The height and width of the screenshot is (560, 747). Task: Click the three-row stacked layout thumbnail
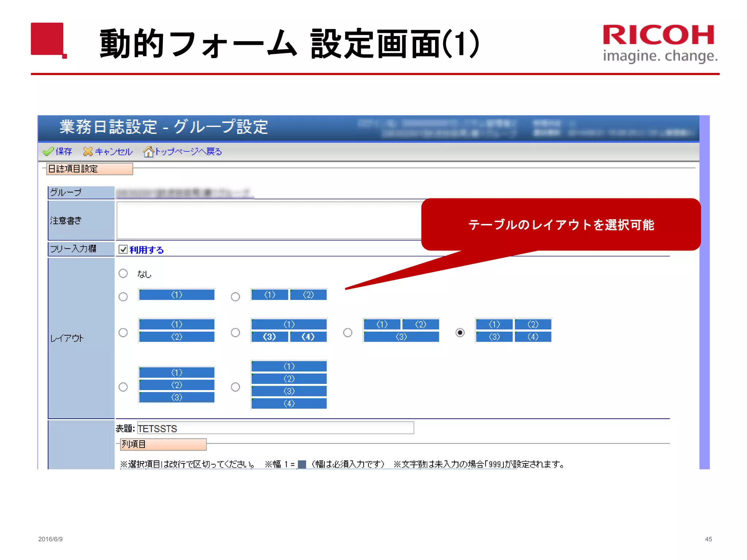(x=177, y=385)
